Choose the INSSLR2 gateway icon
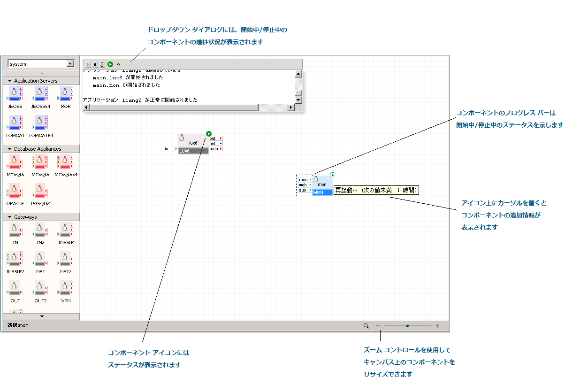This screenshot has height=392, width=565. tap(15, 259)
